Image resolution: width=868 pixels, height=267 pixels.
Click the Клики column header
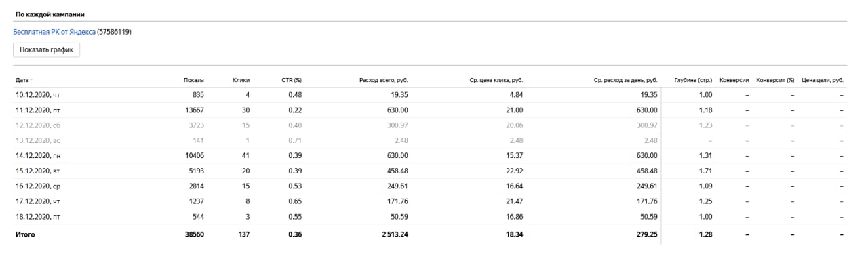(x=241, y=80)
